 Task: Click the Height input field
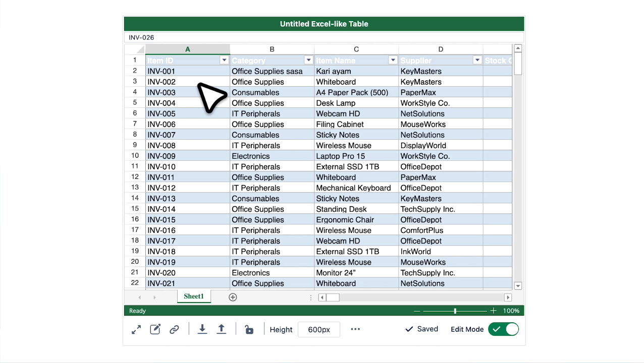(319, 330)
